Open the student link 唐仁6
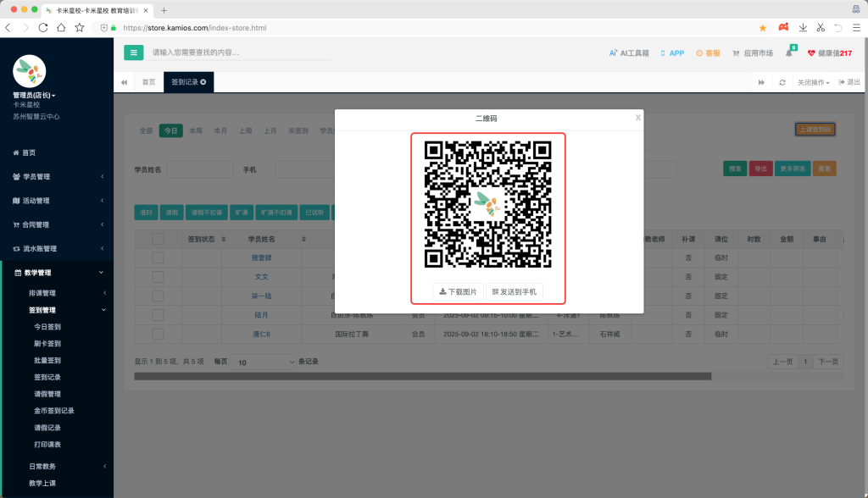 (x=261, y=335)
